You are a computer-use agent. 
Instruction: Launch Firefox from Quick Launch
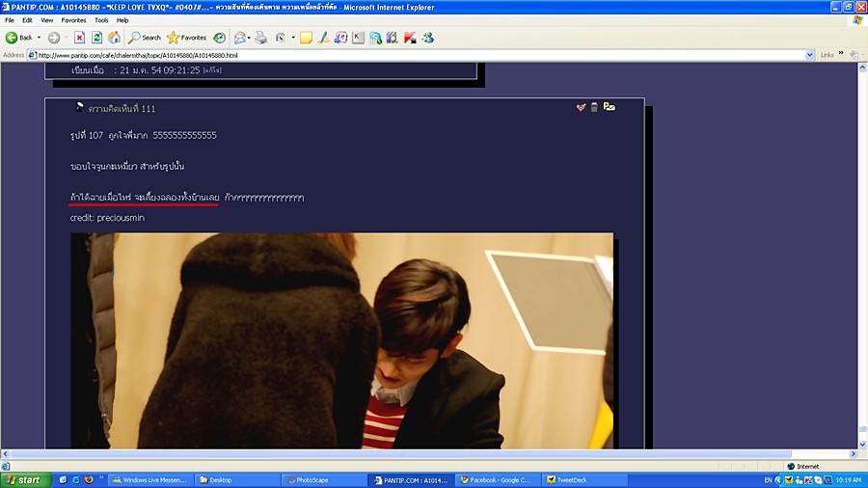tap(89, 480)
